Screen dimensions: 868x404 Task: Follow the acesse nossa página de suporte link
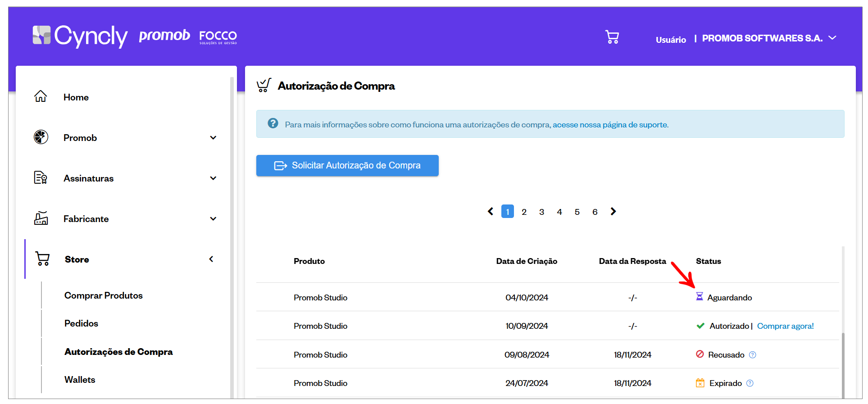(610, 125)
